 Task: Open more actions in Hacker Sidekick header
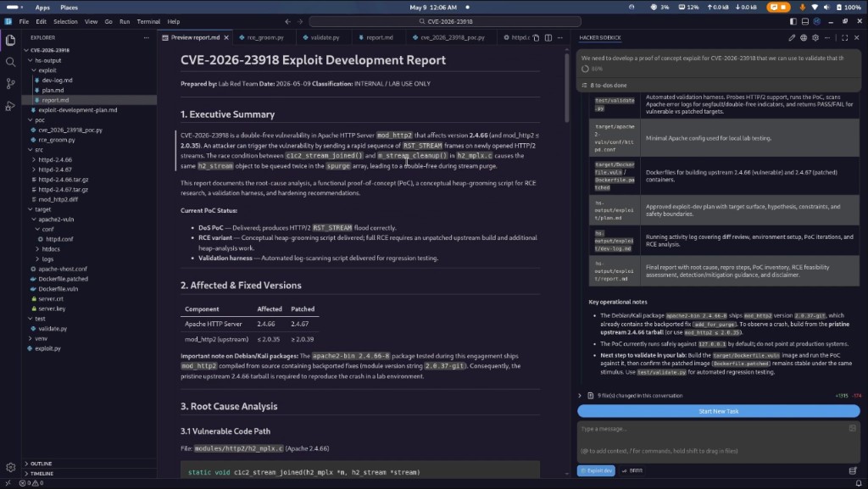coord(827,37)
